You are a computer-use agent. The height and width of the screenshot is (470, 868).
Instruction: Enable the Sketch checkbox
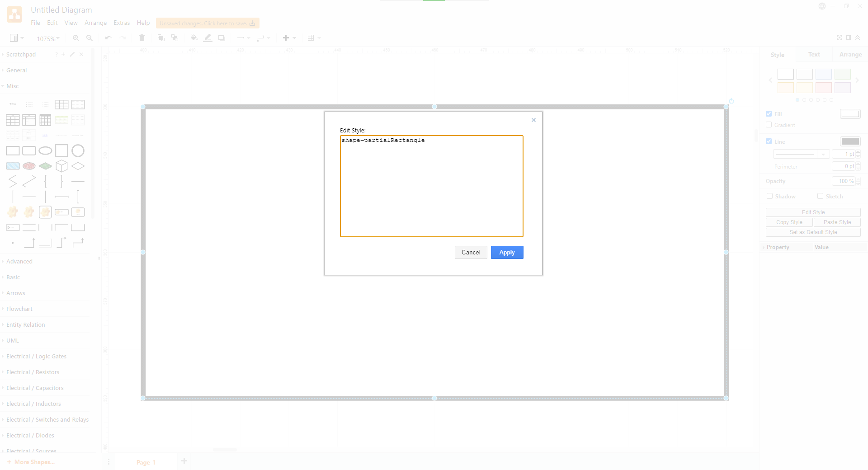[820, 196]
